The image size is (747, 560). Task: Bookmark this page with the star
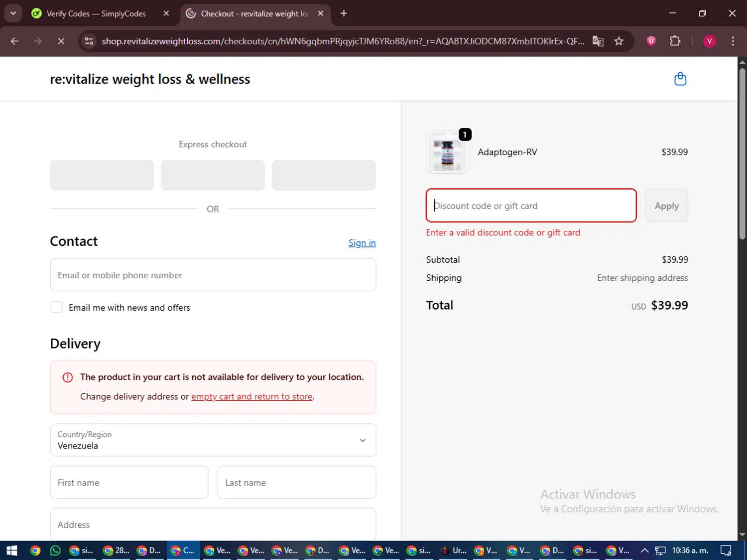pos(619,41)
